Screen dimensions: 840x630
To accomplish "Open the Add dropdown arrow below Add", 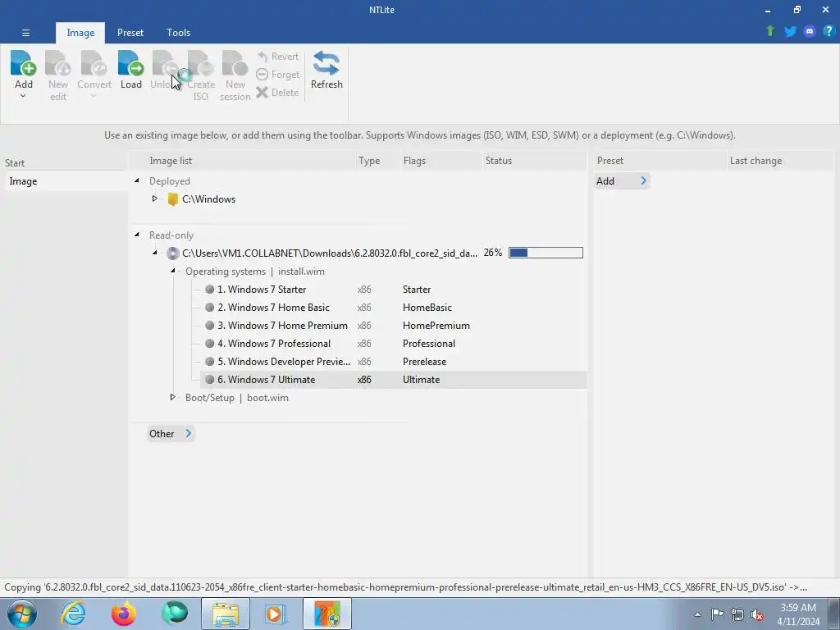I will click(x=23, y=97).
